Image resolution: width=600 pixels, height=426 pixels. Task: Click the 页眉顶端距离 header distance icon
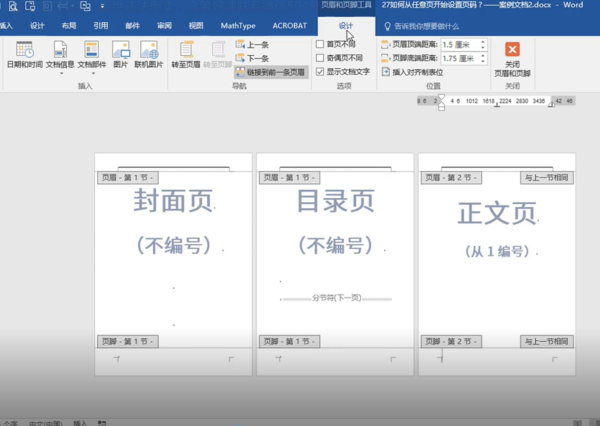pos(385,45)
